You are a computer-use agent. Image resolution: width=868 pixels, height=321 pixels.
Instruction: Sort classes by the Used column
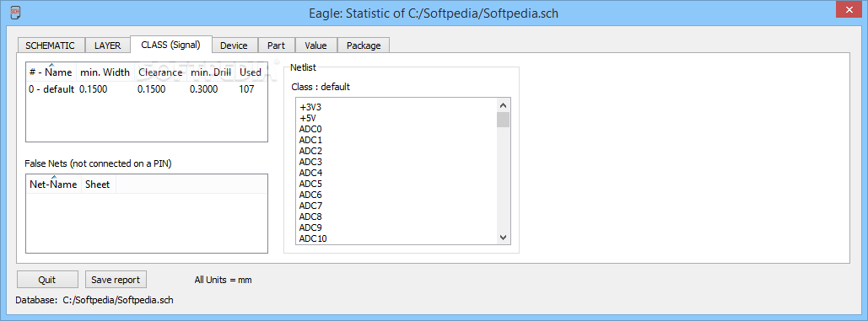(251, 72)
